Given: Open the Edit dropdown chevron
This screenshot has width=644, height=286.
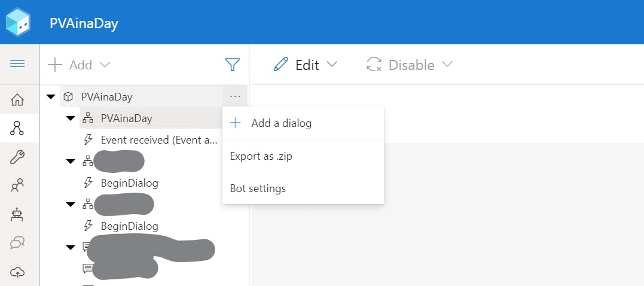Looking at the screenshot, I should (x=331, y=64).
